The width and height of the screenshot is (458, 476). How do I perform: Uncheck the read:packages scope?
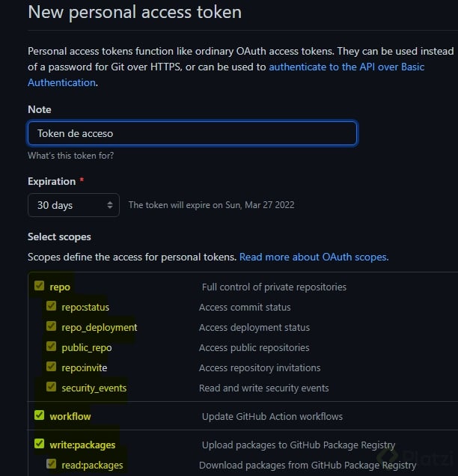[51, 464]
